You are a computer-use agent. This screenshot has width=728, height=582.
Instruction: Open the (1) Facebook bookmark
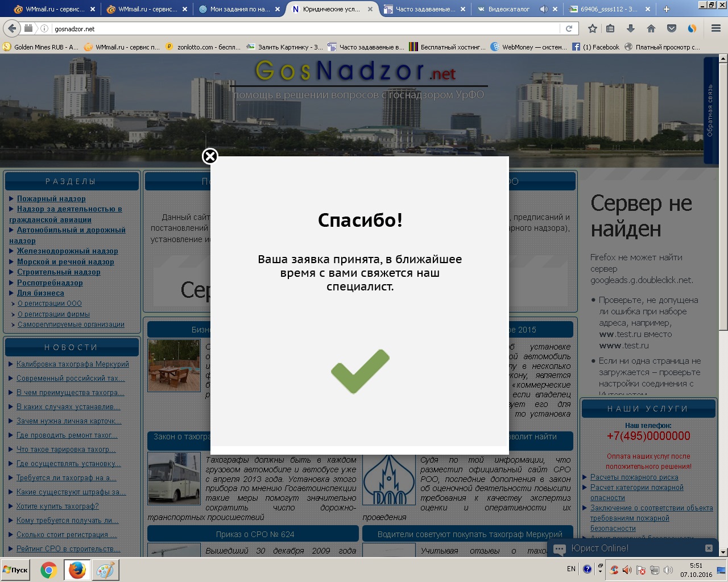[595, 47]
